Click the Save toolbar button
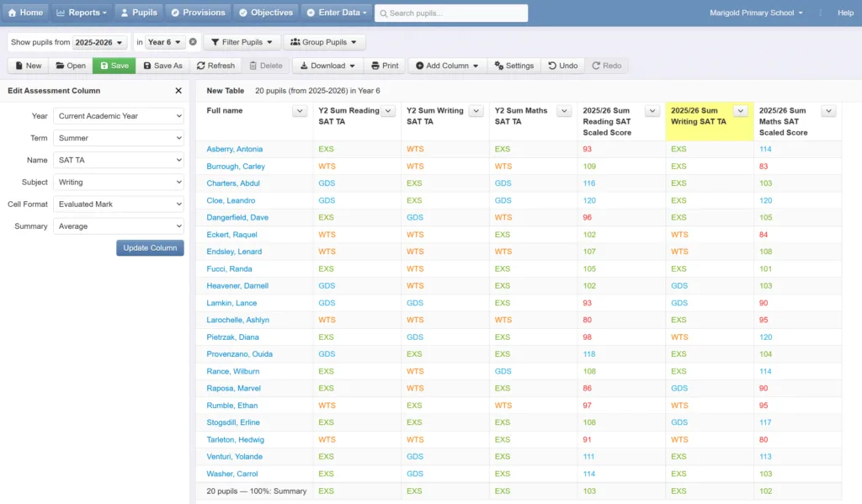This screenshot has width=862, height=504. tap(114, 66)
